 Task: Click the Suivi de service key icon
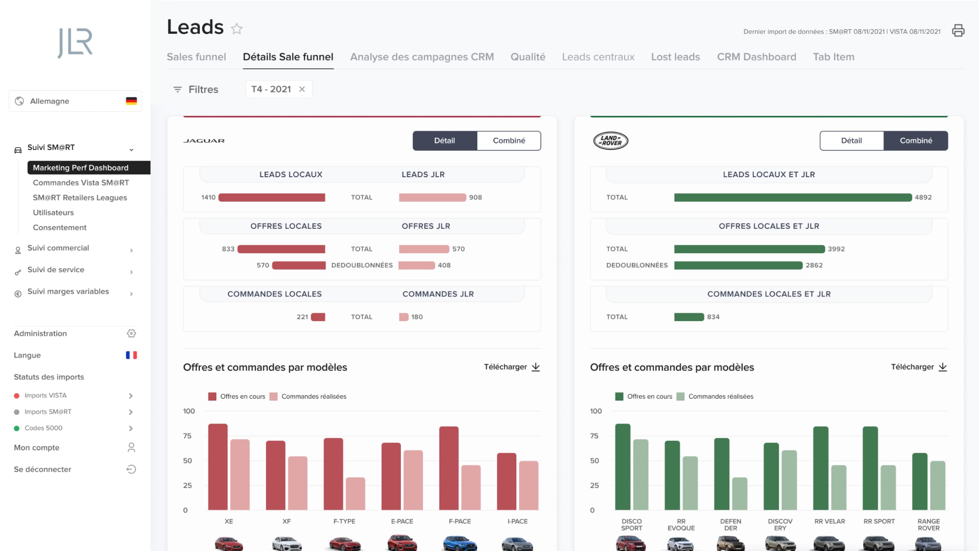18,272
